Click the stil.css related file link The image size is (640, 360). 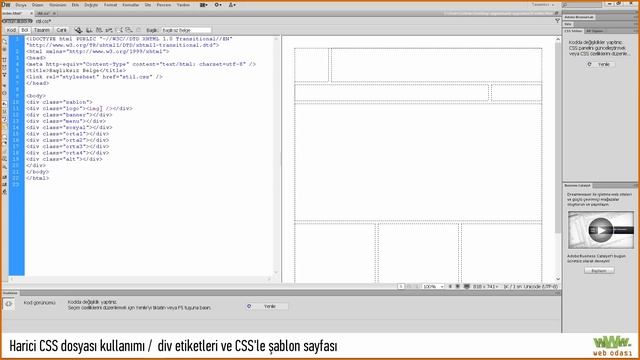click(x=43, y=21)
